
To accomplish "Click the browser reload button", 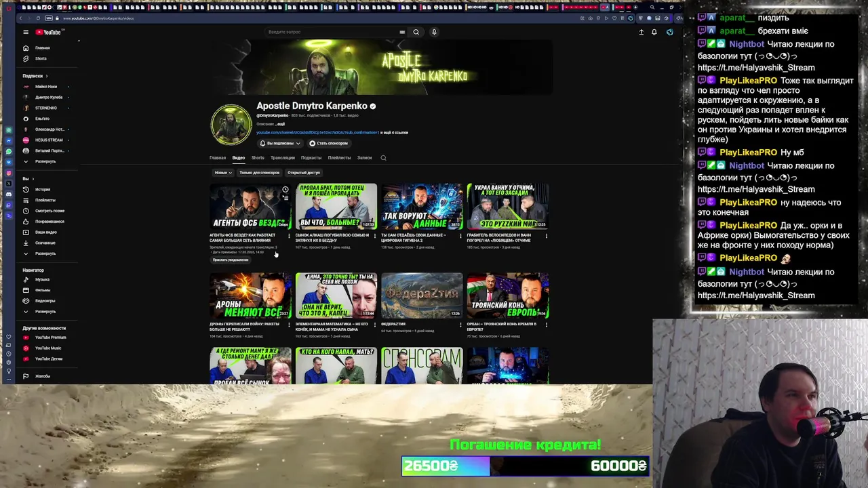I will coord(38,18).
